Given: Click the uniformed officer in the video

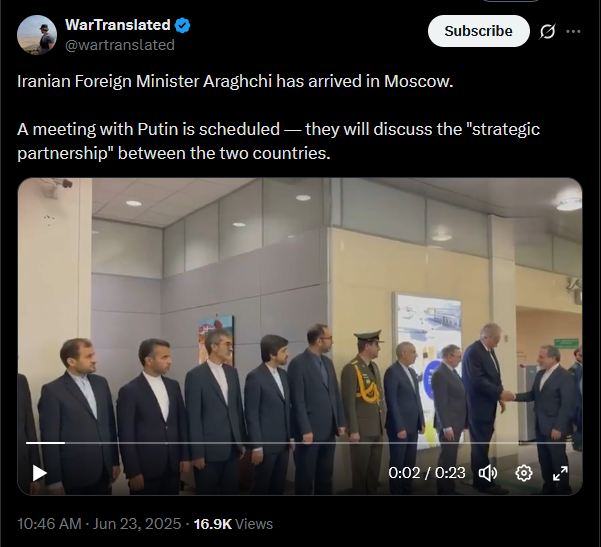Looking at the screenshot, I should click(x=364, y=410).
